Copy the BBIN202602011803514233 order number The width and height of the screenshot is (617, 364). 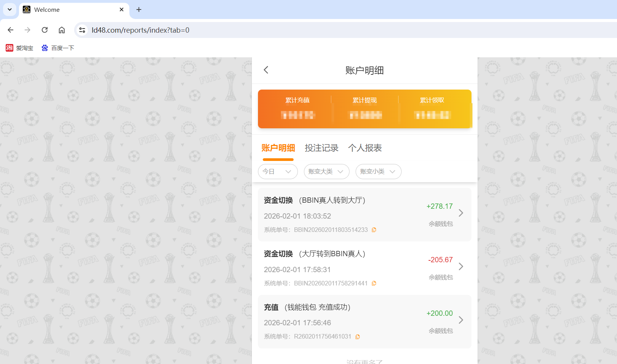pos(374,230)
